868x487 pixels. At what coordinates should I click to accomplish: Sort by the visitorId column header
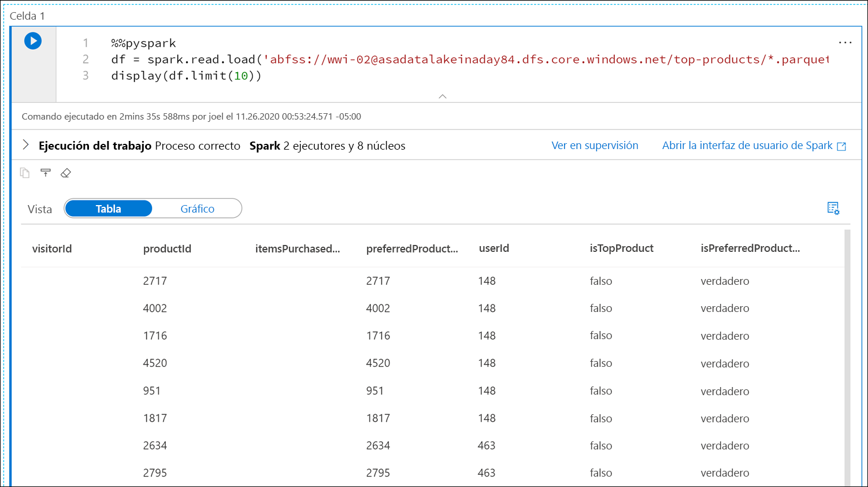[52, 248]
